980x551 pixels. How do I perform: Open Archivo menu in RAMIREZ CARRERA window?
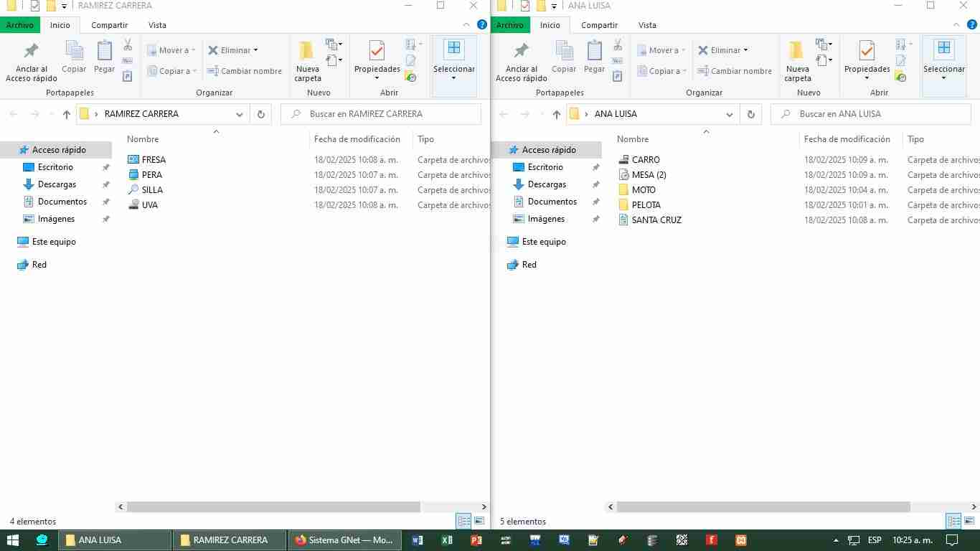coord(20,25)
